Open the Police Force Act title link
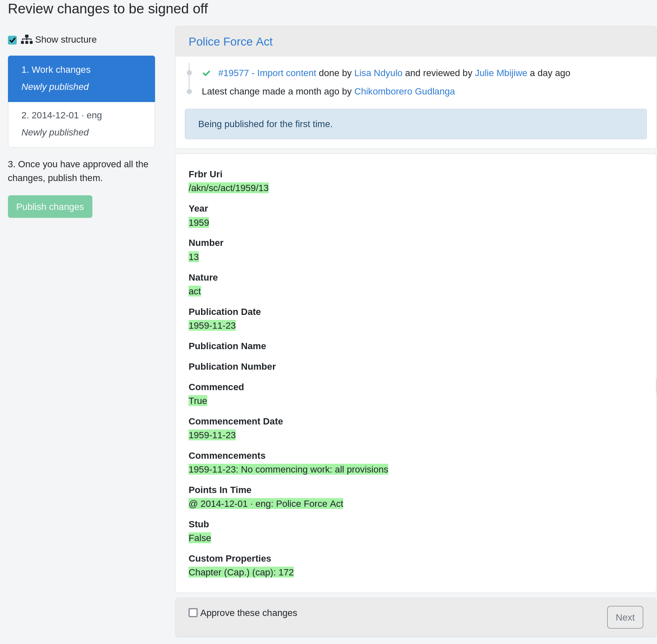 coord(230,42)
